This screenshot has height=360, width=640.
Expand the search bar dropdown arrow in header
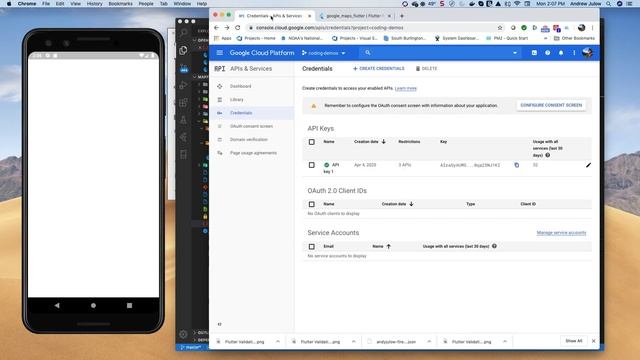[x=515, y=53]
